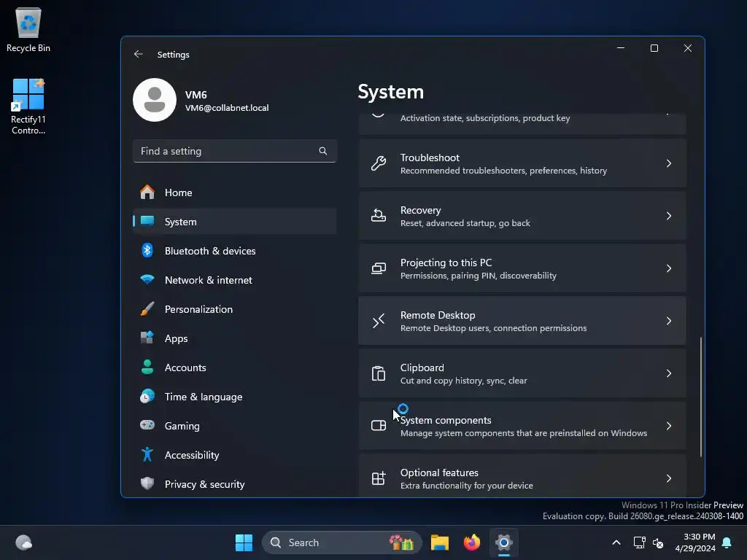Screen dimensions: 747x560
Task: Click the network display tray icon
Action: [x=639, y=542]
